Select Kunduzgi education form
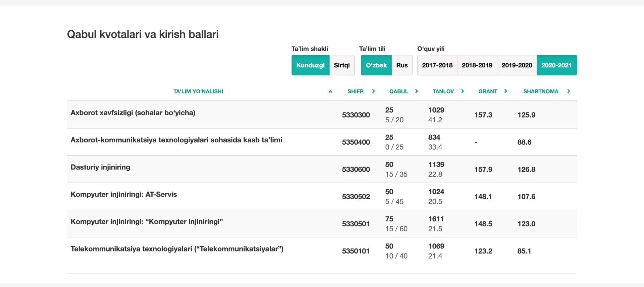Image resolution: width=644 pixels, height=287 pixels. [x=310, y=65]
